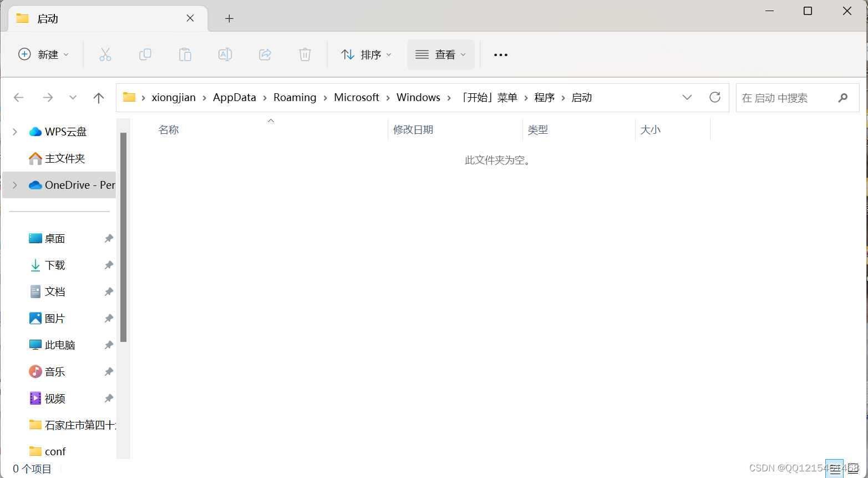This screenshot has width=868, height=478.
Task: Click the search magnifier icon
Action: coord(843,98)
